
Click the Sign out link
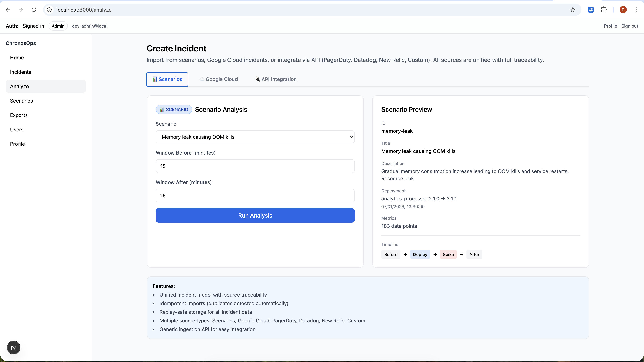click(x=629, y=26)
